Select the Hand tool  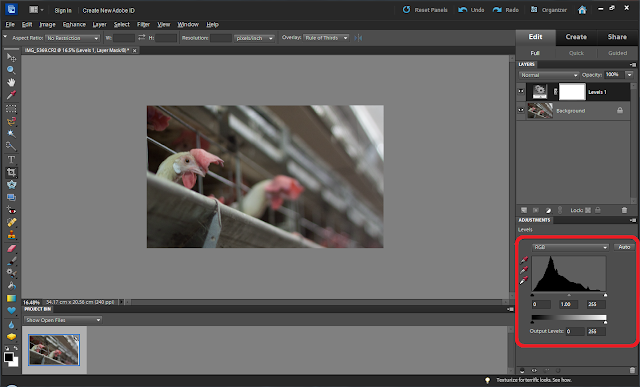[11, 82]
